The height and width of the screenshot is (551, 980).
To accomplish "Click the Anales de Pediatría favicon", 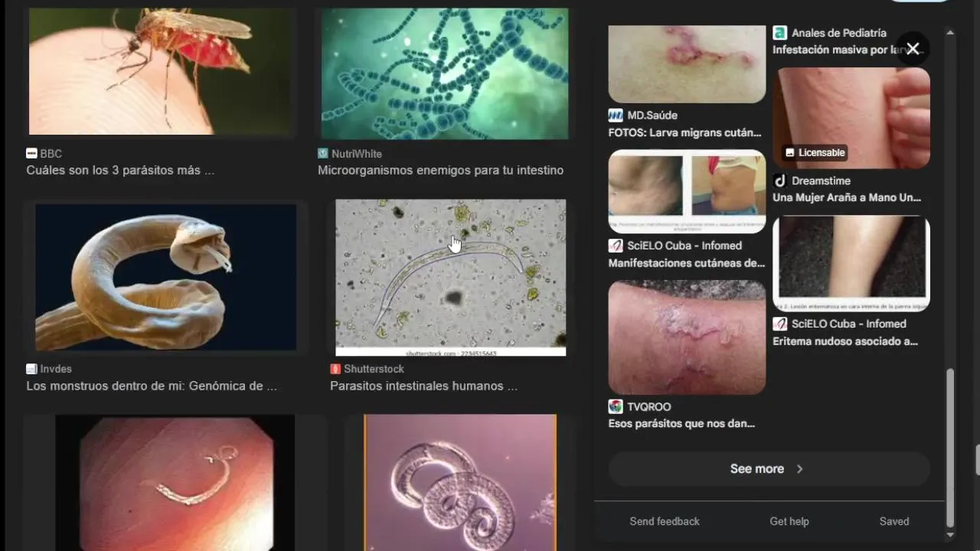I will [780, 33].
